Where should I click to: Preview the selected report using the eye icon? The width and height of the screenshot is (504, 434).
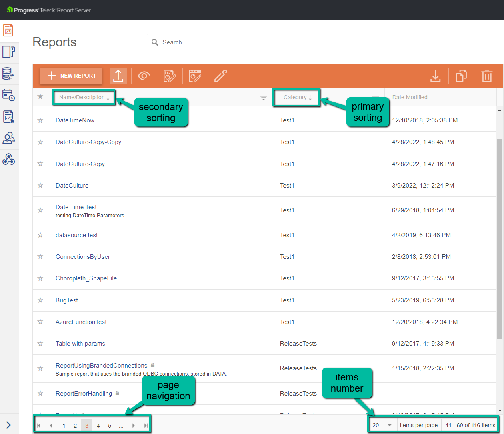coord(144,76)
